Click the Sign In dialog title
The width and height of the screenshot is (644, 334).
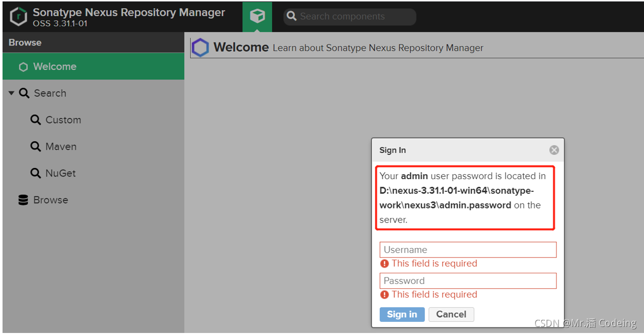[393, 150]
